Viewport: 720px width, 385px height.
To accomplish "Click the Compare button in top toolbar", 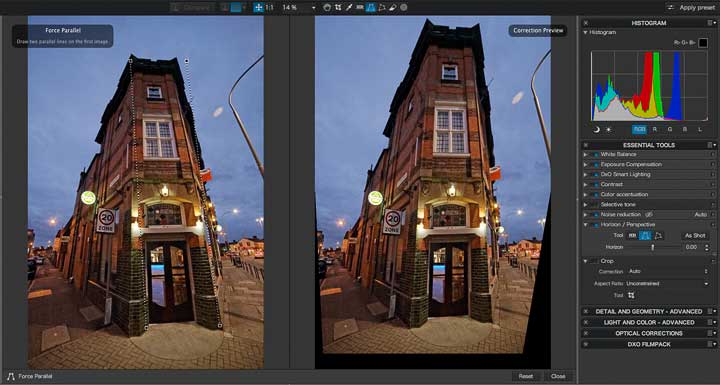I will [x=191, y=7].
